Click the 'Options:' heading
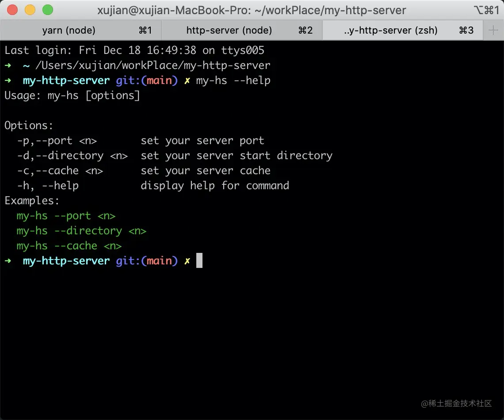Screen dimensions: 504x420 29,125
